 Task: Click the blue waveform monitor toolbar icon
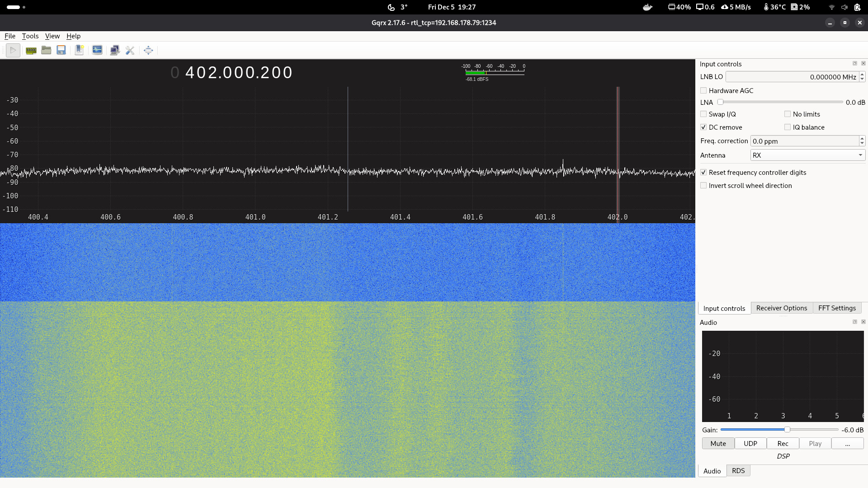click(97, 50)
